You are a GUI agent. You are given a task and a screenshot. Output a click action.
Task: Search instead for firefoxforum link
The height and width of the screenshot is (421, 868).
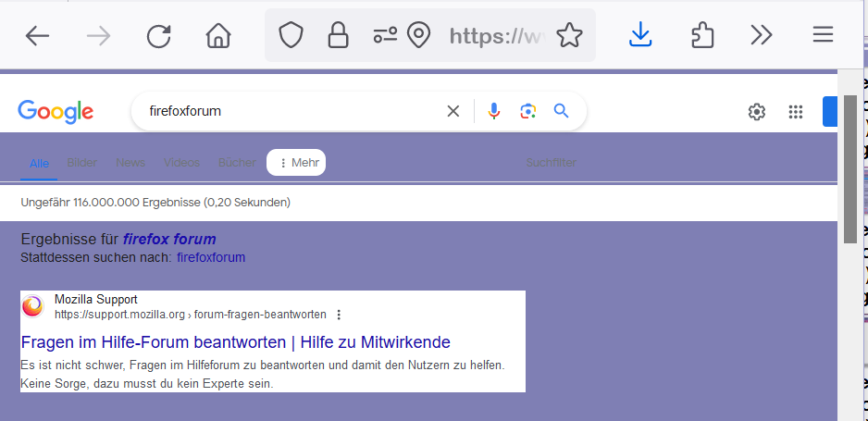[x=211, y=257]
